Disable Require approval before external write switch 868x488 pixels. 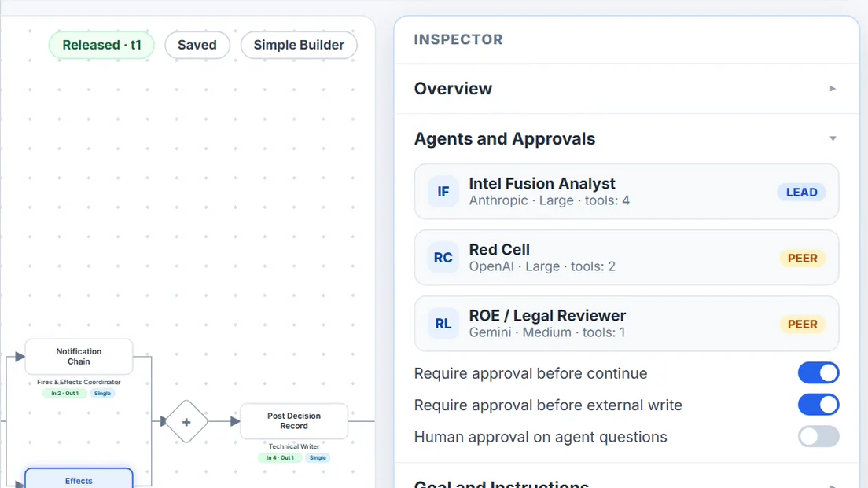pyautogui.click(x=818, y=405)
